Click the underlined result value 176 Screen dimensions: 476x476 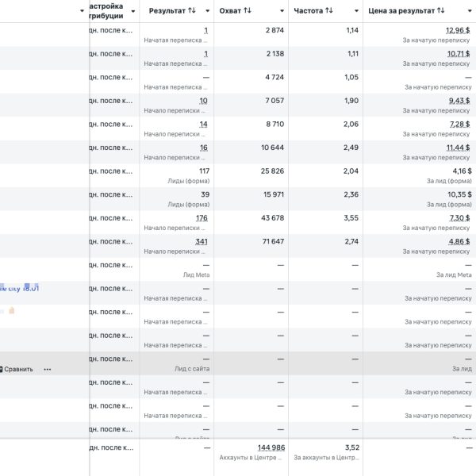click(201, 217)
